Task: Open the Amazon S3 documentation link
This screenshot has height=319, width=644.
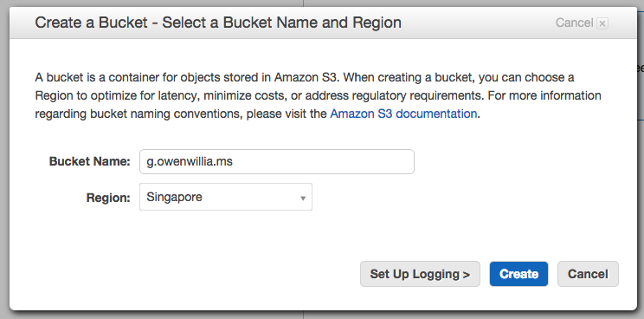Action: [x=403, y=114]
